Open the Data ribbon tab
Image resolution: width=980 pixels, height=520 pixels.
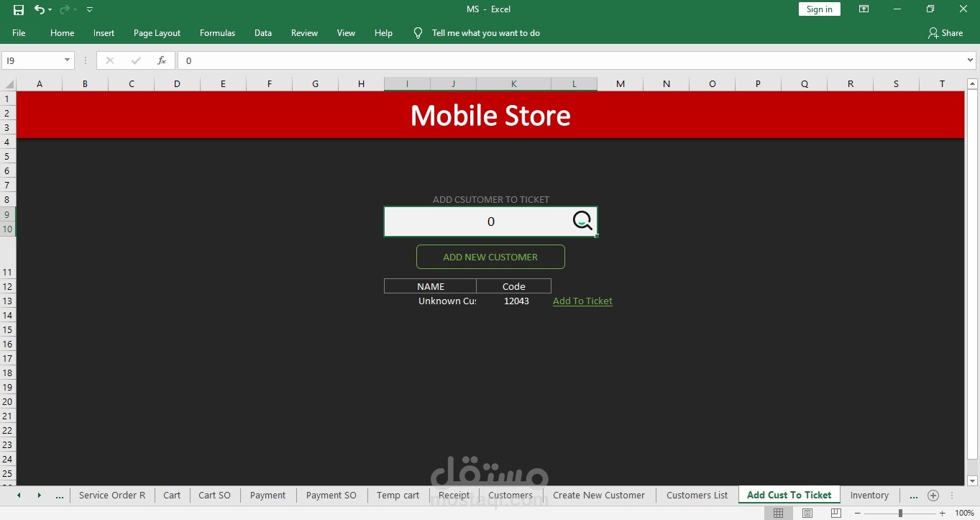coord(263,33)
